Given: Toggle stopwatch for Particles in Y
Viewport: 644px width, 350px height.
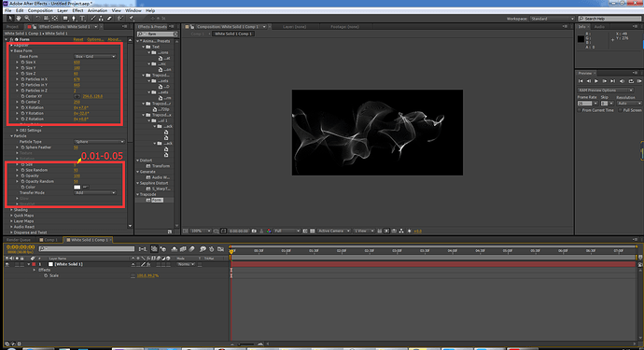Looking at the screenshot, I should pos(22,85).
